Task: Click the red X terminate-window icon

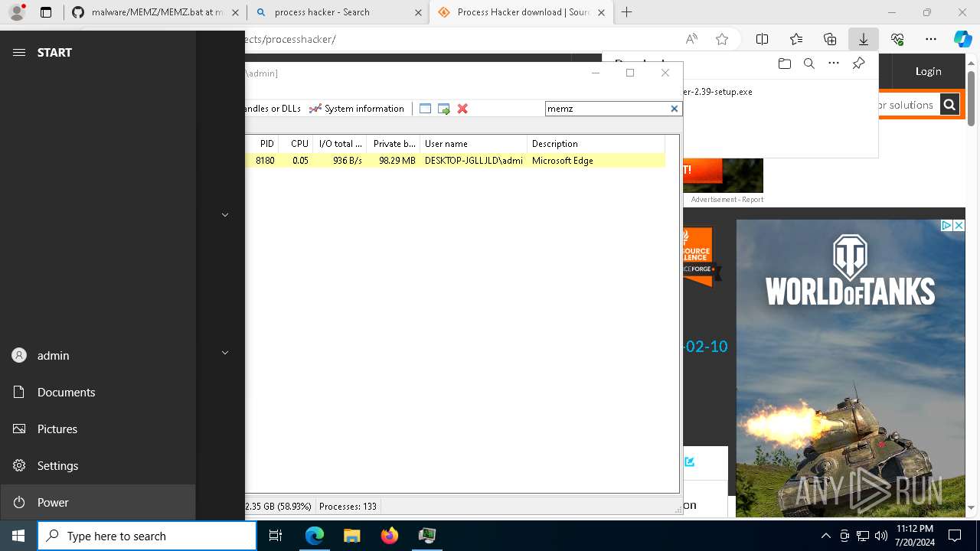Action: [x=462, y=109]
